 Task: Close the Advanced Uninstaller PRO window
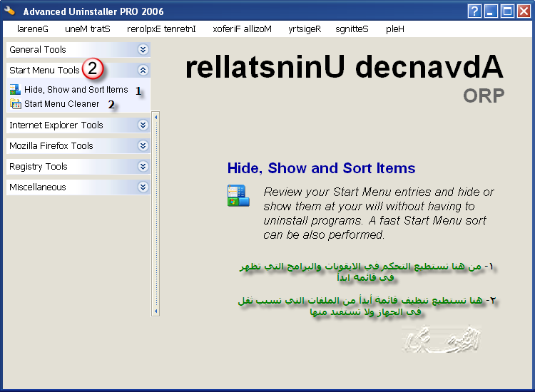click(x=524, y=11)
